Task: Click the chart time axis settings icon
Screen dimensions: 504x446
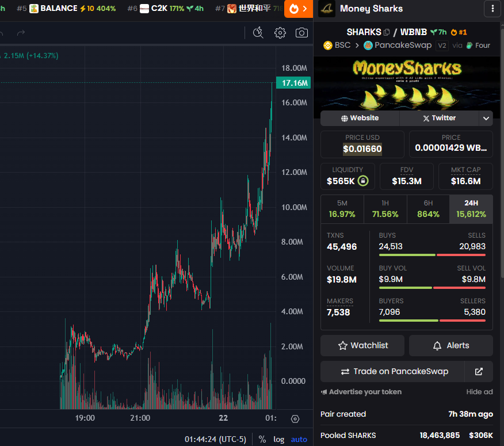Action: pos(295,419)
